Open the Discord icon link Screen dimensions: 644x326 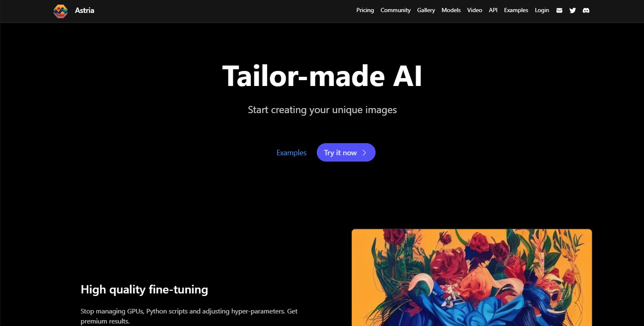tap(586, 10)
